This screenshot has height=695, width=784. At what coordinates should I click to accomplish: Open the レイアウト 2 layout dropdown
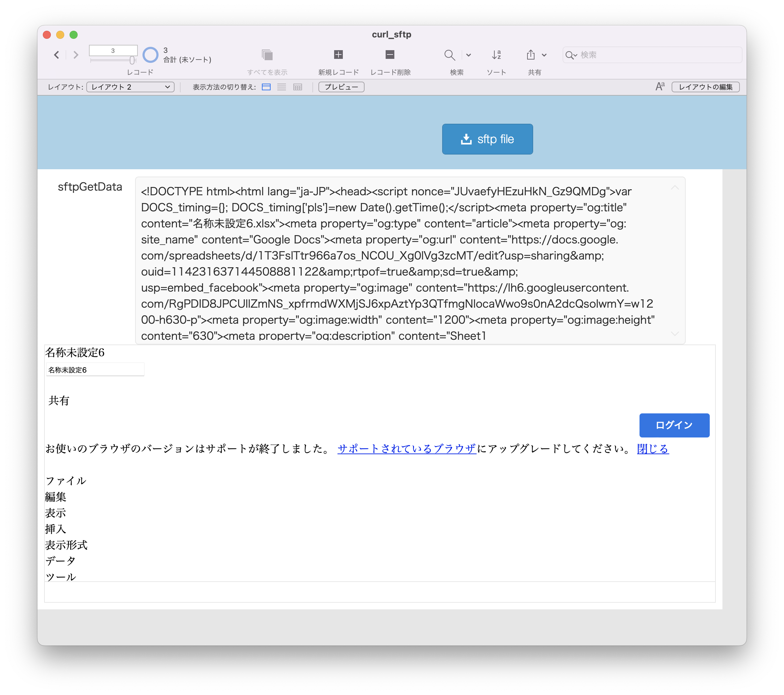pos(130,87)
